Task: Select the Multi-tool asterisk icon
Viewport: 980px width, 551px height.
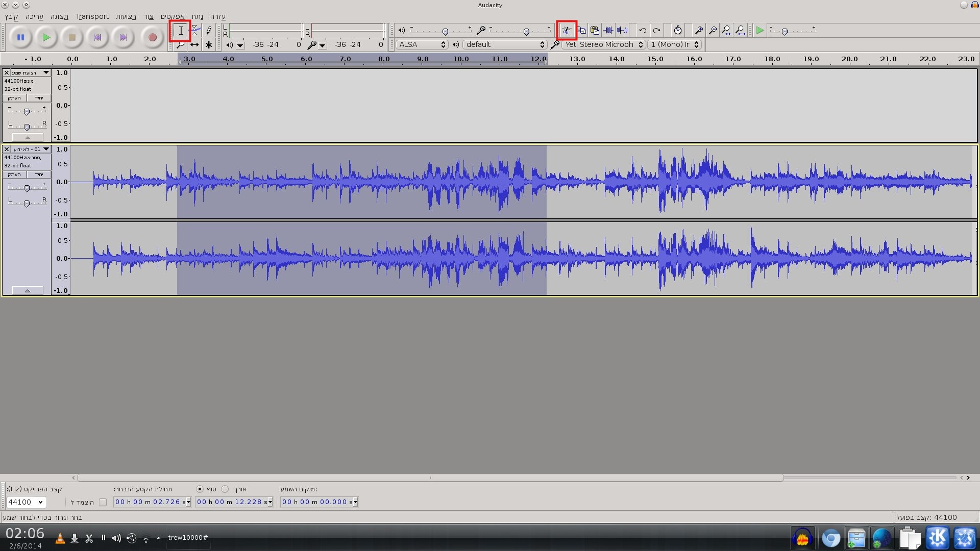Action: (208, 45)
